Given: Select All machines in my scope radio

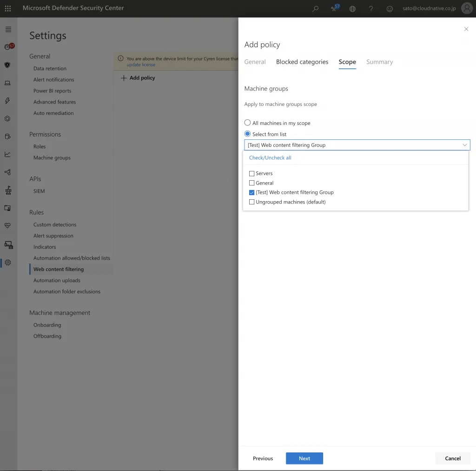Looking at the screenshot, I should 248,123.
